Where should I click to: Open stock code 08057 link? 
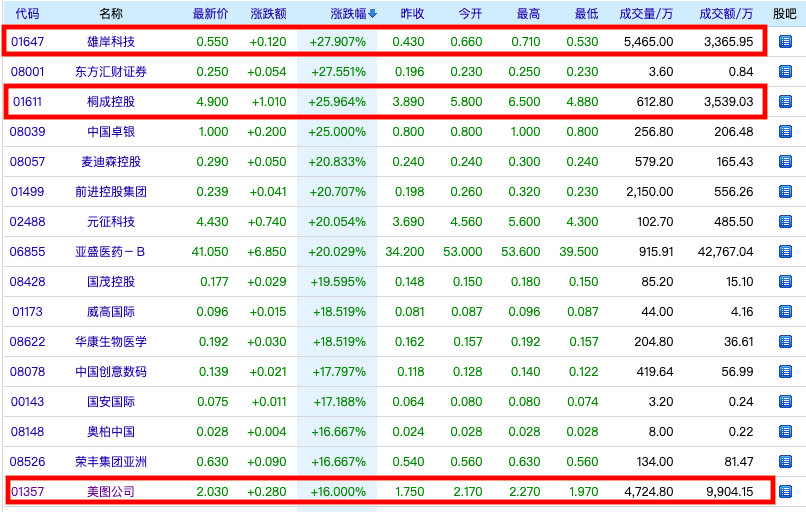pos(27,161)
